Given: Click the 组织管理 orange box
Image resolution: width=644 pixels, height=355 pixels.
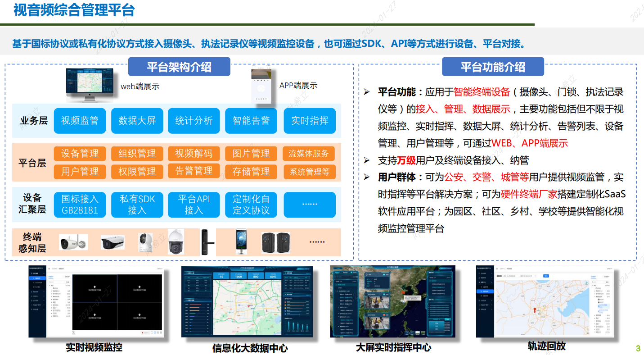Looking at the screenshot, I should click(x=137, y=154).
